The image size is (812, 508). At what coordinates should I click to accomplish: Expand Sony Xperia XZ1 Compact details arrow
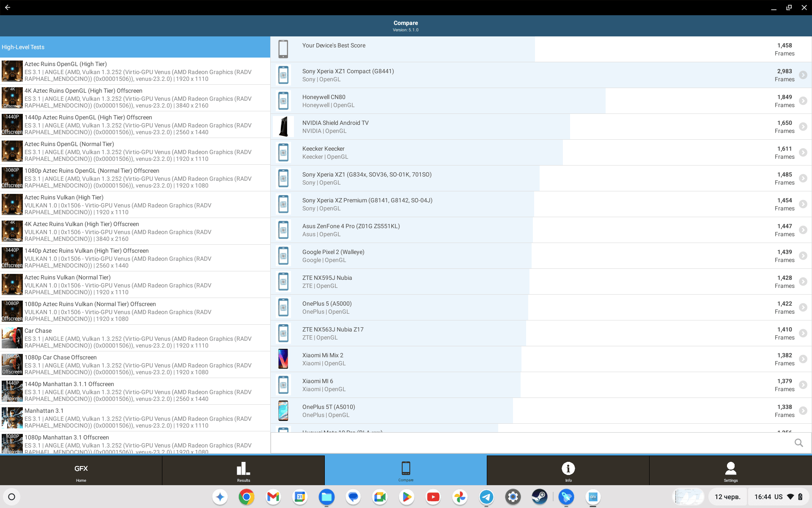point(803,75)
